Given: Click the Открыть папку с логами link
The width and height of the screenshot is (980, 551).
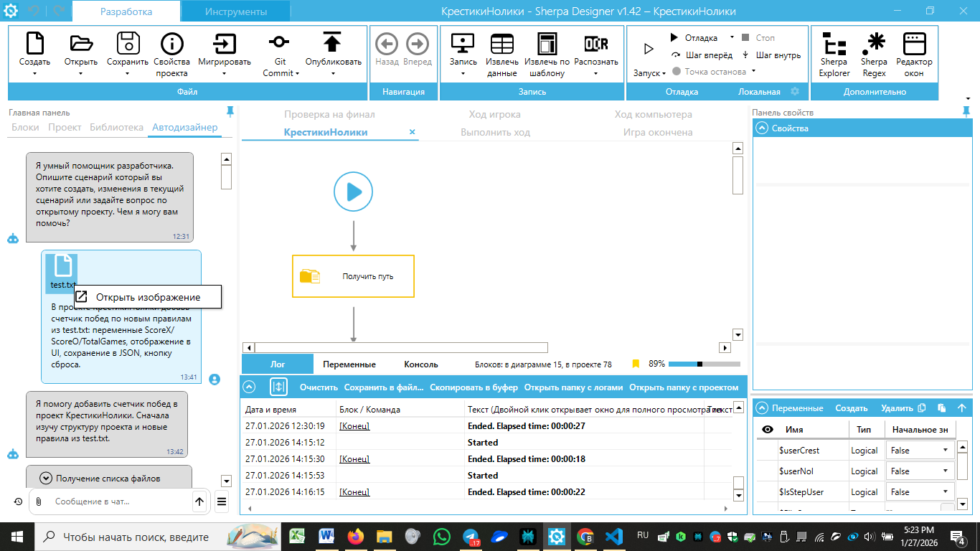Looking at the screenshot, I should 573,387.
